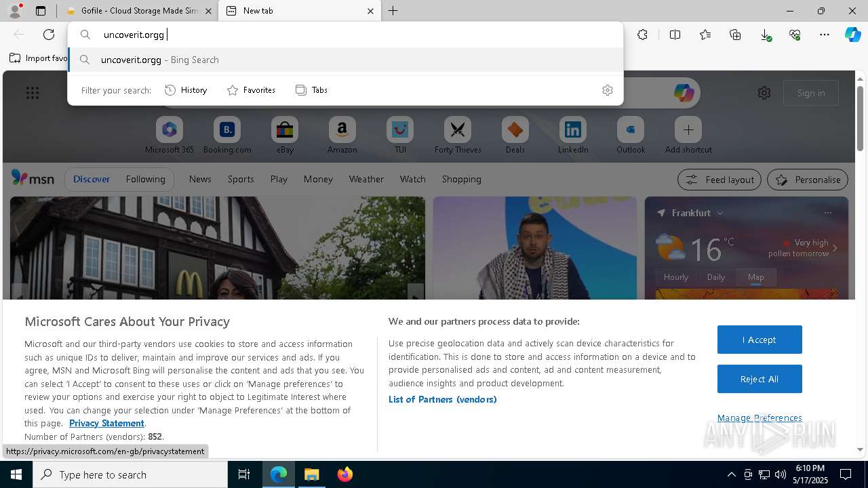
Task: Open the app launcher grid icon
Action: 33,93
